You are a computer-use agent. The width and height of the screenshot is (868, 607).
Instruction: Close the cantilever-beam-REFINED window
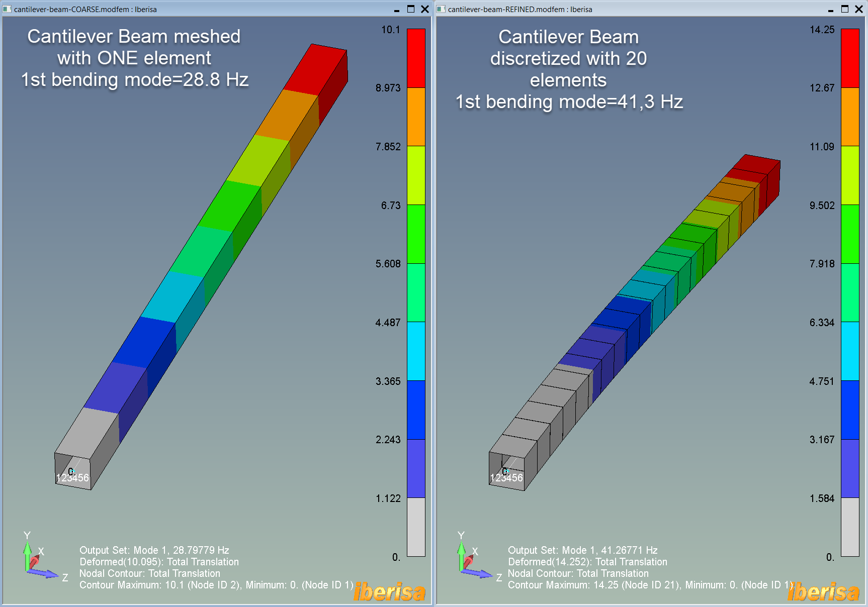click(859, 9)
